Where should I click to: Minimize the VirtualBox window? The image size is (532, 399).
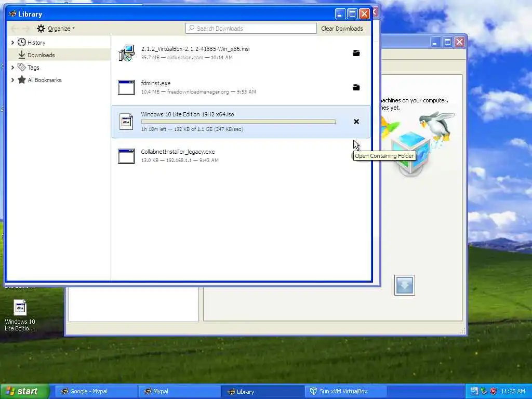coord(435,42)
